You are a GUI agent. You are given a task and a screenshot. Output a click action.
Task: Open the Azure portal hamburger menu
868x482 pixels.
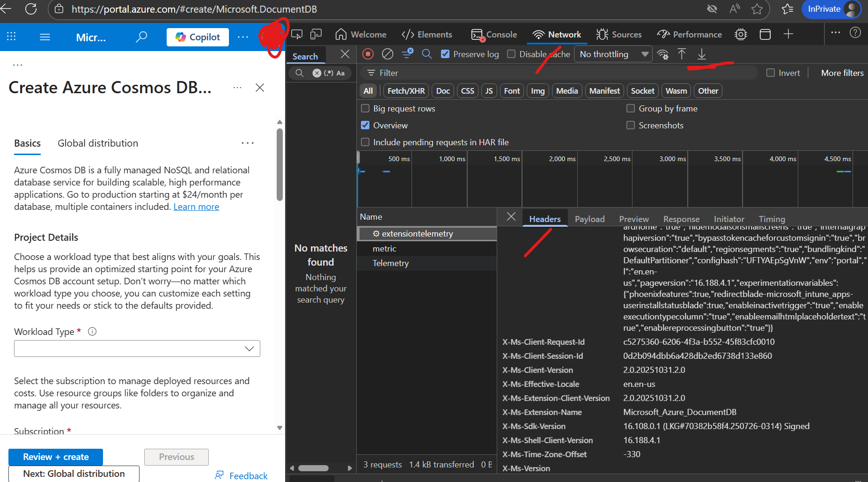45,37
